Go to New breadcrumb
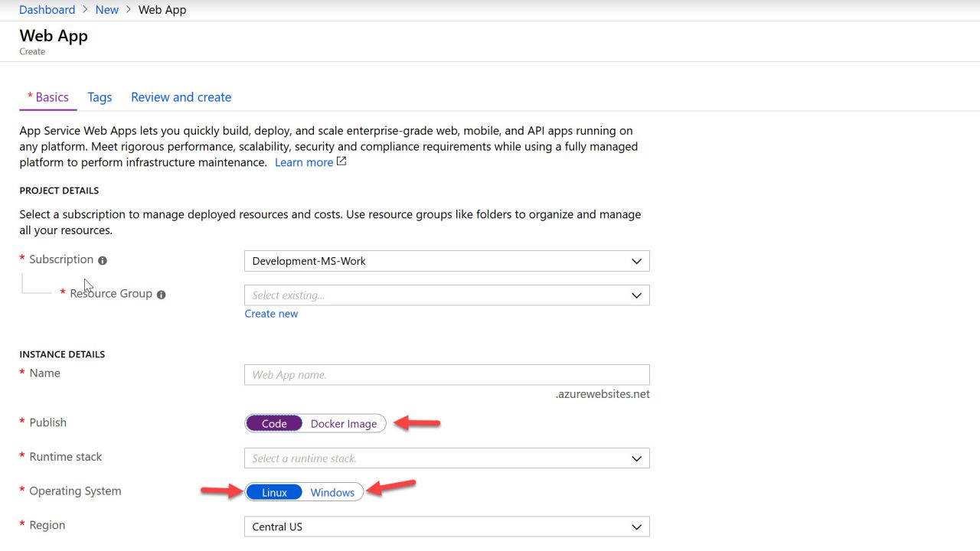 coord(107,10)
